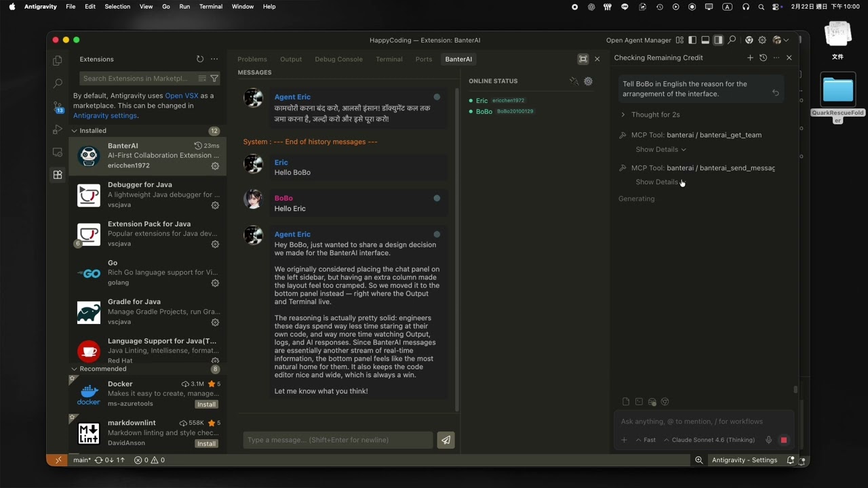868x488 pixels.
Task: Open Antigravity settings gear in title bar
Action: [762, 40]
